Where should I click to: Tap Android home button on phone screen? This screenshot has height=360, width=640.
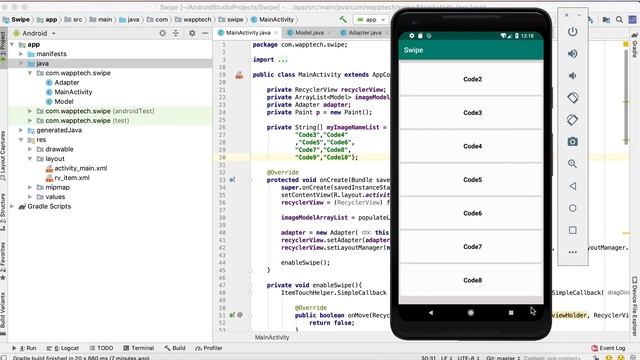coord(471,313)
